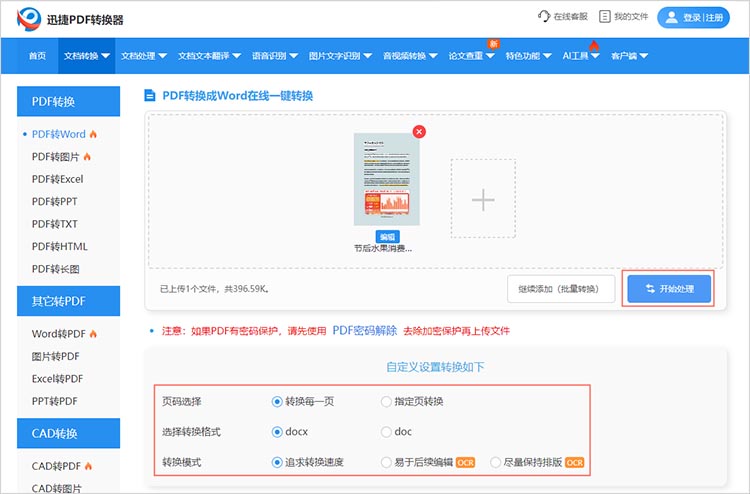Remove uploaded file with red X icon
The height and width of the screenshot is (494, 750).
coord(419,132)
